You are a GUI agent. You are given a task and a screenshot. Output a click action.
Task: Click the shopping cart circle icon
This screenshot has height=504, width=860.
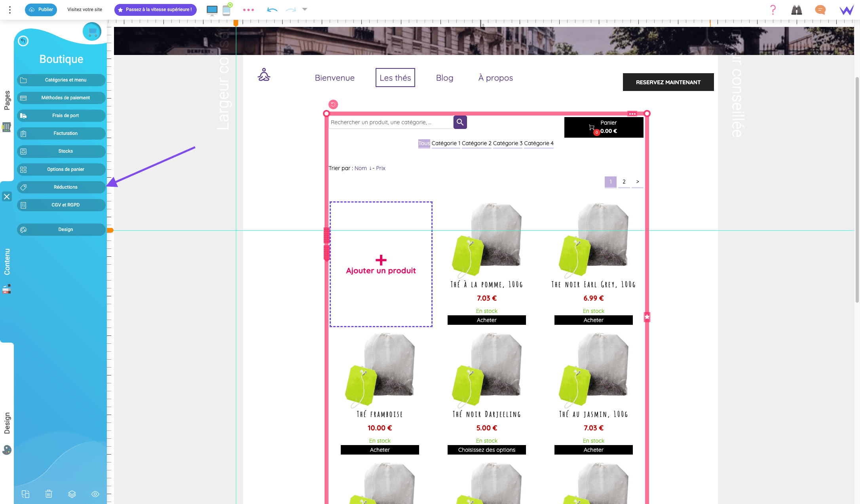(x=92, y=31)
